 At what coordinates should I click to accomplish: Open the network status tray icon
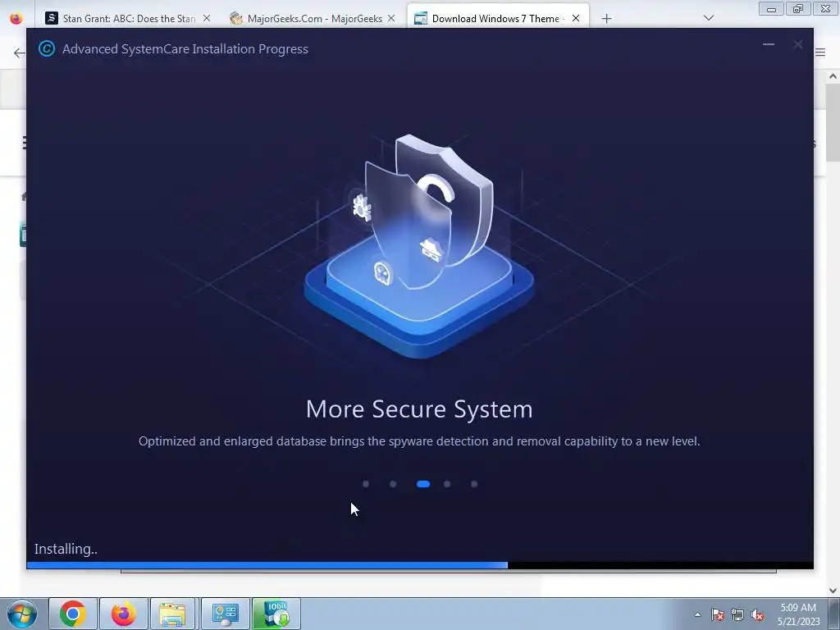point(737,615)
